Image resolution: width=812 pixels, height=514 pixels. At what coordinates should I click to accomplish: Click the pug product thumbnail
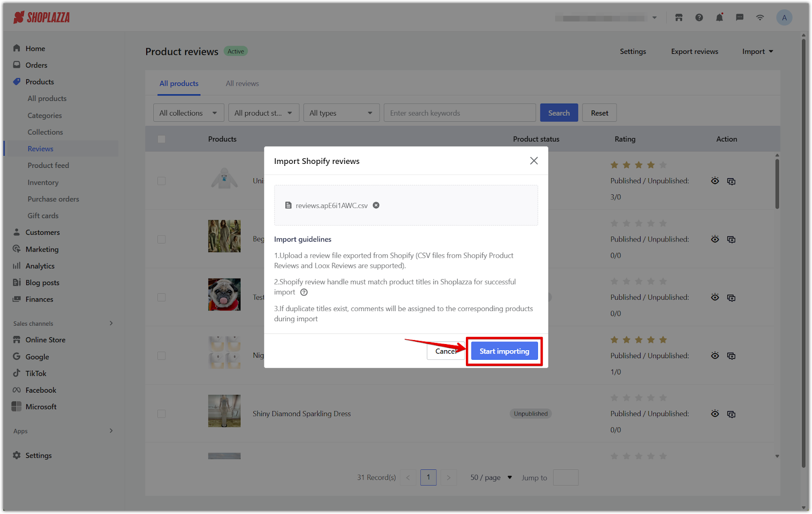224,294
